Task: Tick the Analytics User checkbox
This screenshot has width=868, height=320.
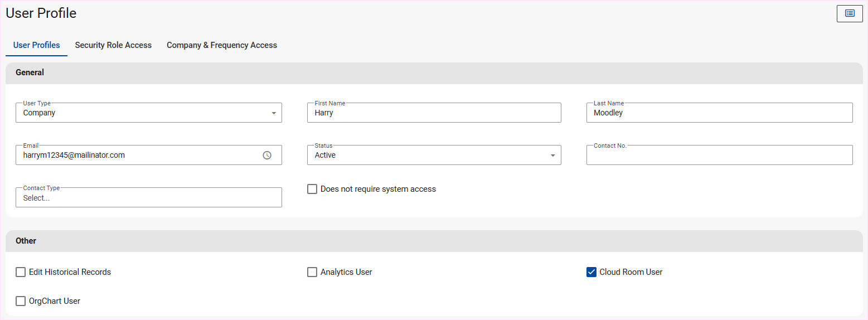Action: [312, 272]
